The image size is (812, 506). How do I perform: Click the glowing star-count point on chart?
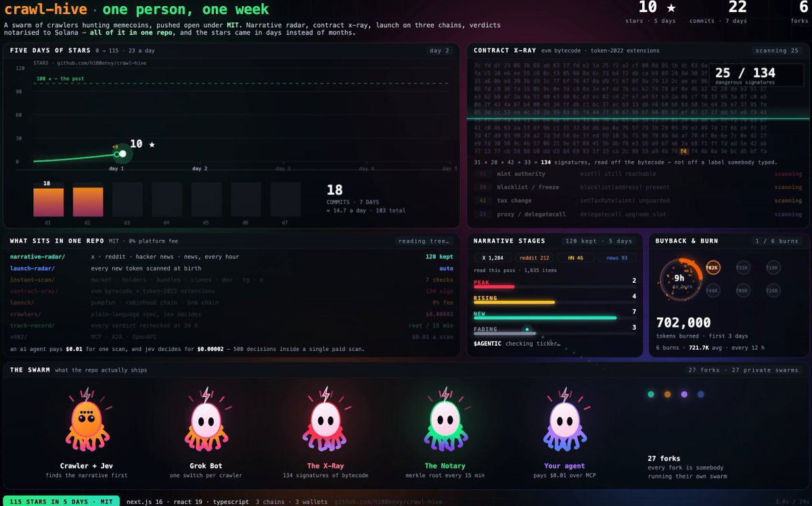coord(122,154)
